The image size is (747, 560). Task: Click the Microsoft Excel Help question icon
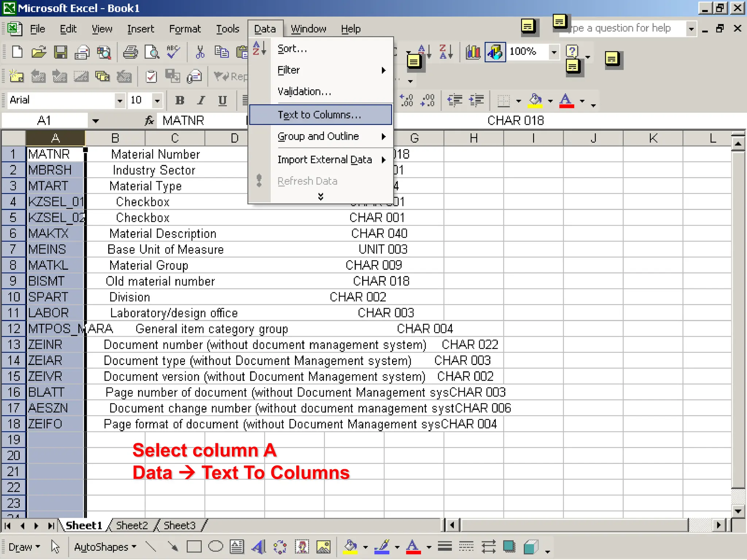pyautogui.click(x=572, y=51)
